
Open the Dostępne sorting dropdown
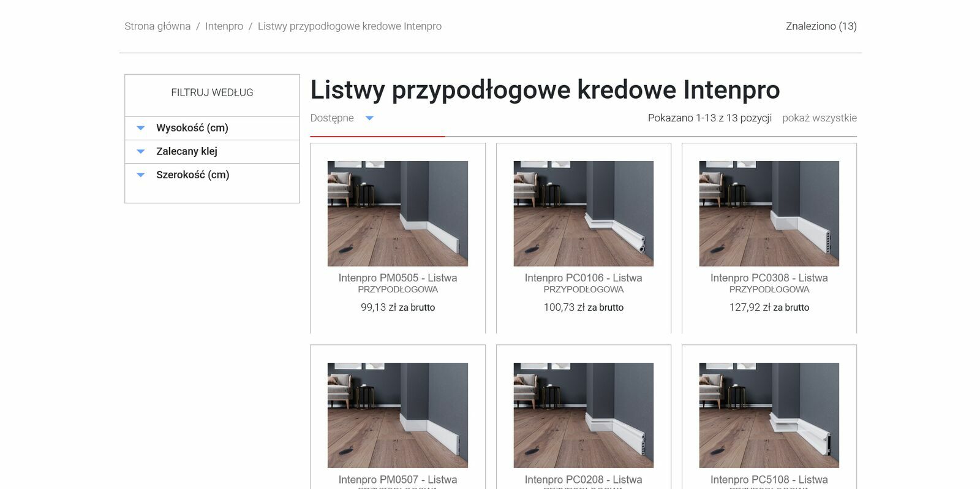342,118
